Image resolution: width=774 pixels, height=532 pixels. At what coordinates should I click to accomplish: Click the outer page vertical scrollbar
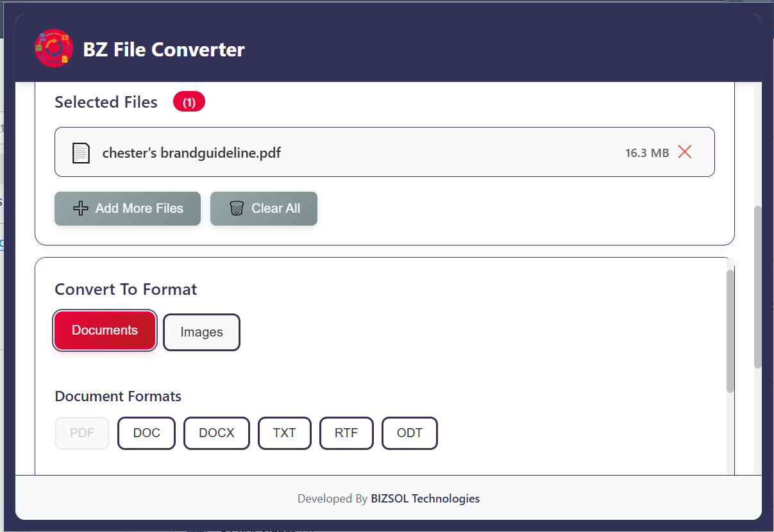point(757,287)
